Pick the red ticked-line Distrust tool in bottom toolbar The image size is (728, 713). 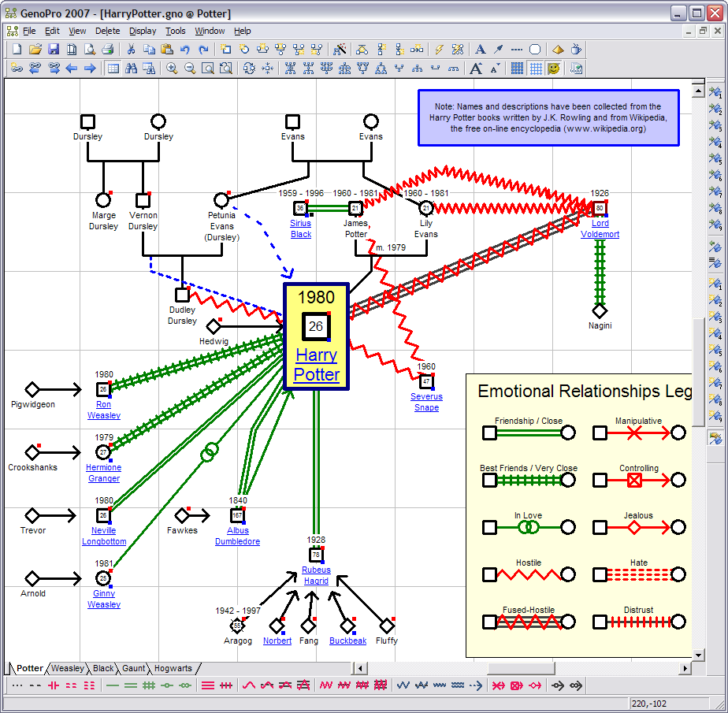[x=226, y=685]
